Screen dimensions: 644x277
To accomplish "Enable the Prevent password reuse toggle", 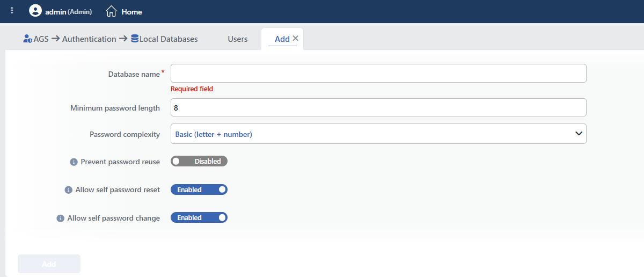I will pyautogui.click(x=199, y=161).
